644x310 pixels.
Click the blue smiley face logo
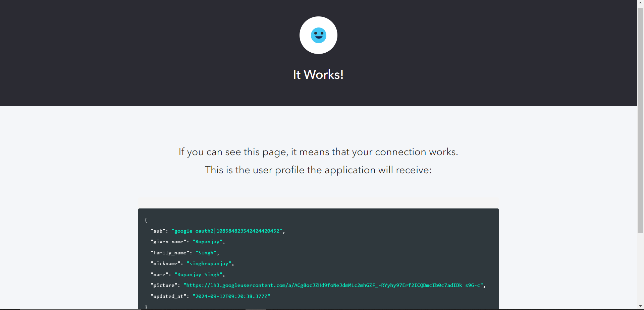coord(318,35)
